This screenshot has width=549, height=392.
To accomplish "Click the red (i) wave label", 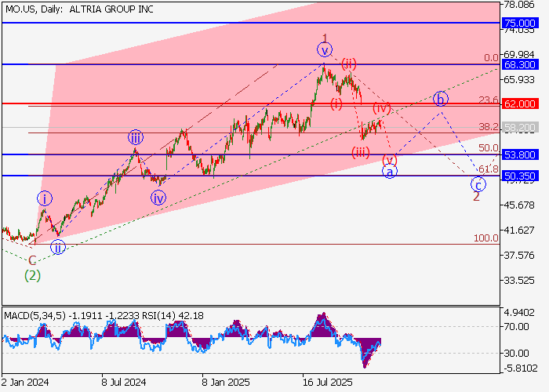I will pyautogui.click(x=336, y=104).
